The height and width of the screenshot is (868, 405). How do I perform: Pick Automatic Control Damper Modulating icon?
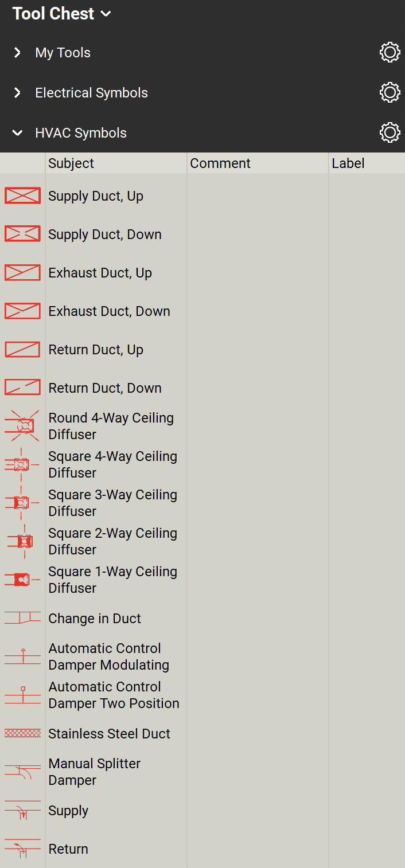click(x=22, y=656)
